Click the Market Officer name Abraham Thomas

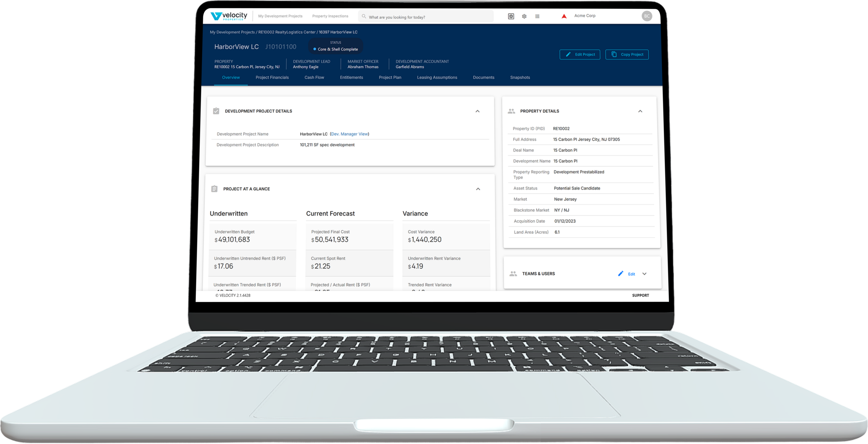[363, 67]
